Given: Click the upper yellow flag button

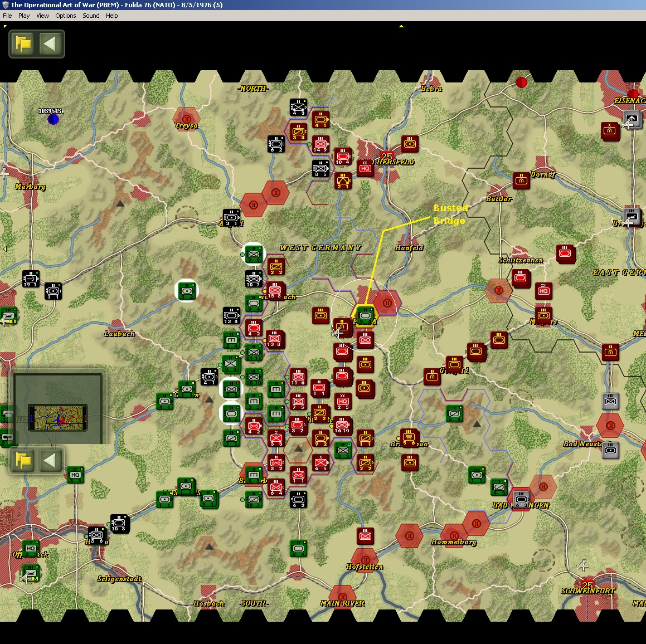Looking at the screenshot, I should (23, 43).
